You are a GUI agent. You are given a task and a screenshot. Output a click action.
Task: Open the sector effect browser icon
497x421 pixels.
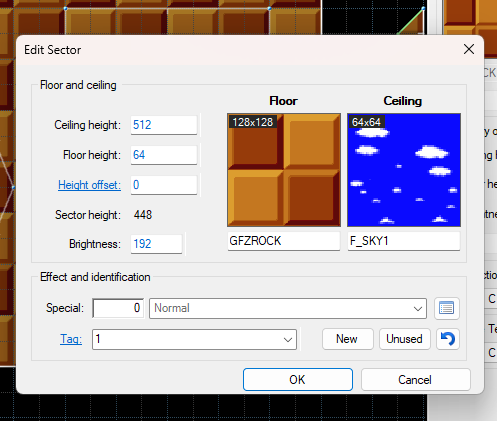coord(447,308)
